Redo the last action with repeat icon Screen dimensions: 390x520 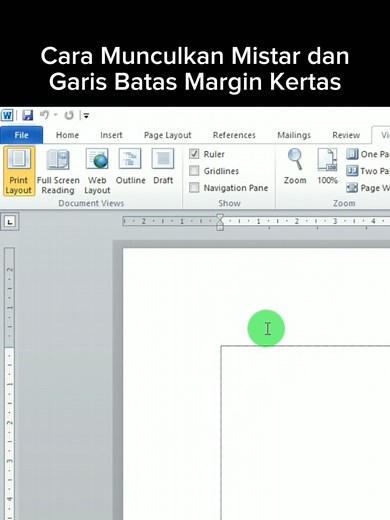coord(69,115)
